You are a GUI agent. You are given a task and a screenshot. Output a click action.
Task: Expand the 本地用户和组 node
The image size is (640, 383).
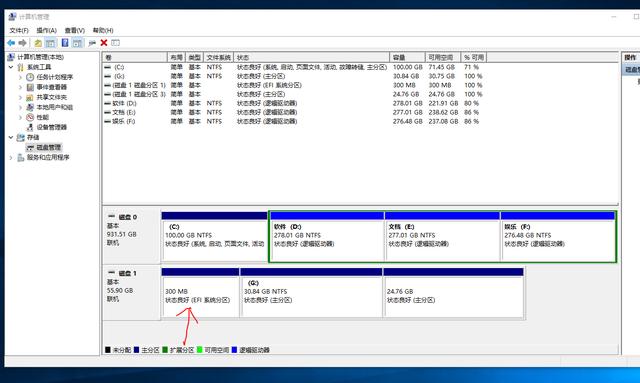click(x=20, y=107)
